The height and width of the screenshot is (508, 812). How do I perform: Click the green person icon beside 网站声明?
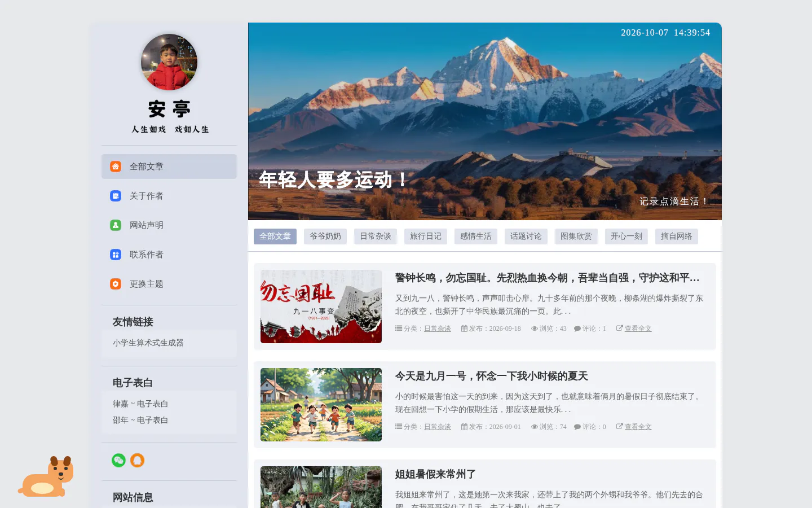116,225
